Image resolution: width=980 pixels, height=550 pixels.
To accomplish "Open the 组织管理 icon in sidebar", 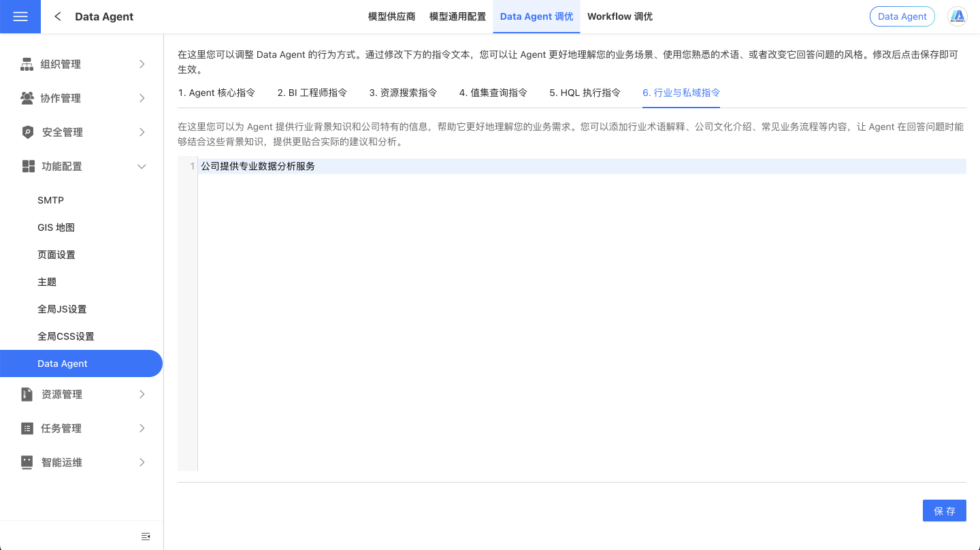I will tap(26, 64).
